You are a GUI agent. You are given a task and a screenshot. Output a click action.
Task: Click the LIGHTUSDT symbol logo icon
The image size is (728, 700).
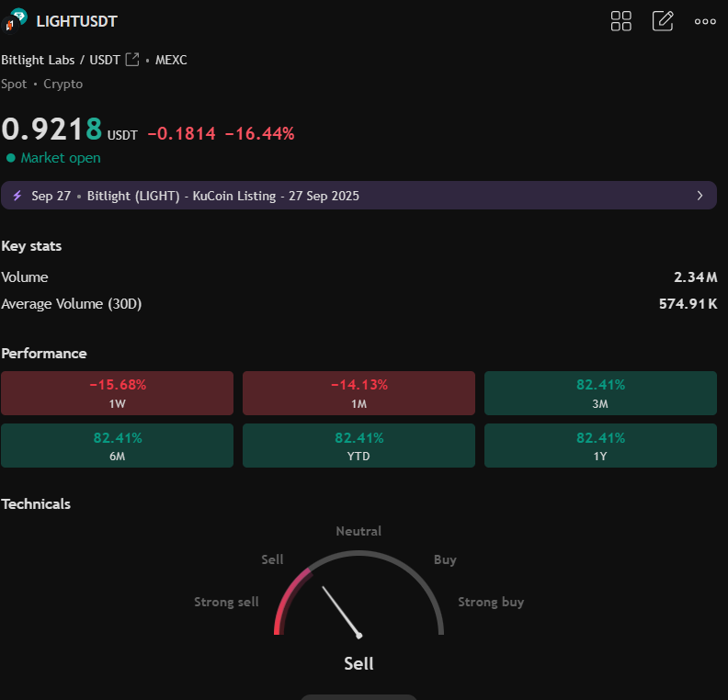click(x=15, y=21)
